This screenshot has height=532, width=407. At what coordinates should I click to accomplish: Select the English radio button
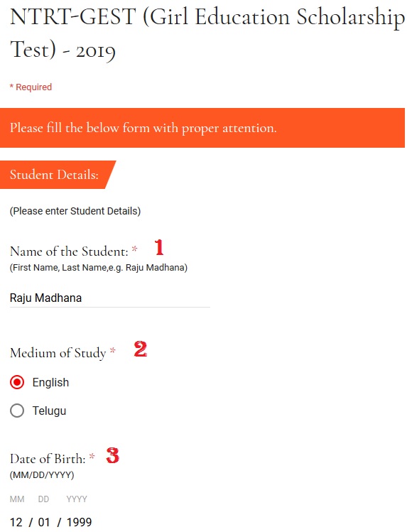pos(17,382)
